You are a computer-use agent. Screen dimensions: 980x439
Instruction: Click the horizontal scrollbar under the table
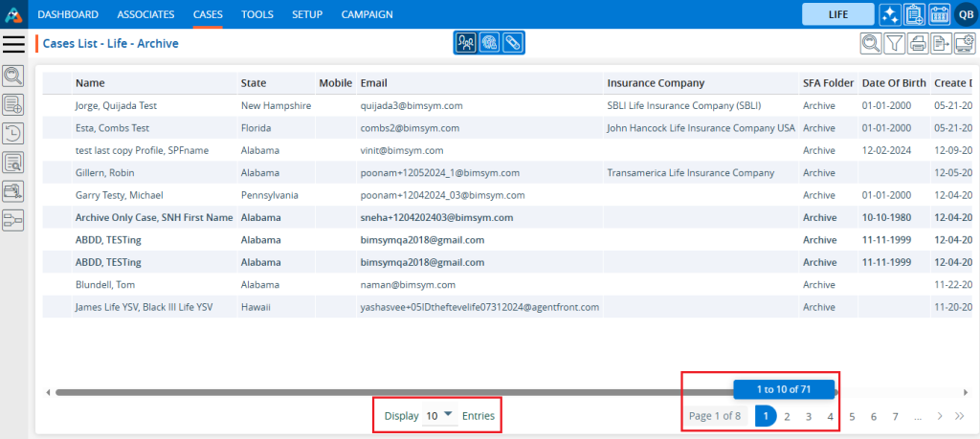(383, 392)
